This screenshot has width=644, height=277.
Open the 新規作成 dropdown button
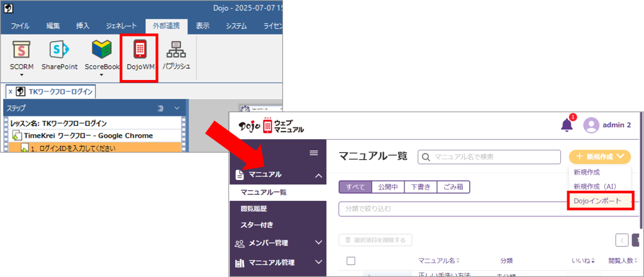click(x=599, y=157)
